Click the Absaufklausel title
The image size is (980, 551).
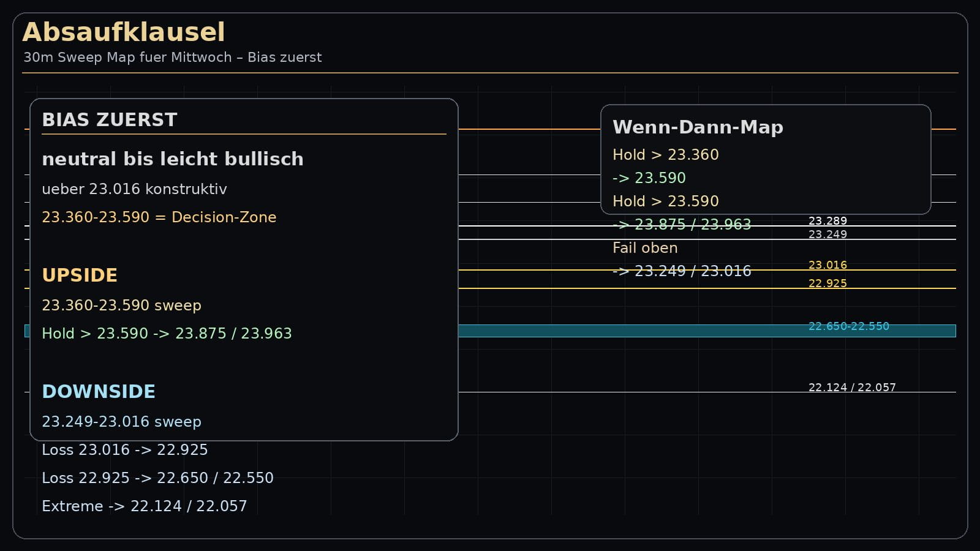(124, 32)
